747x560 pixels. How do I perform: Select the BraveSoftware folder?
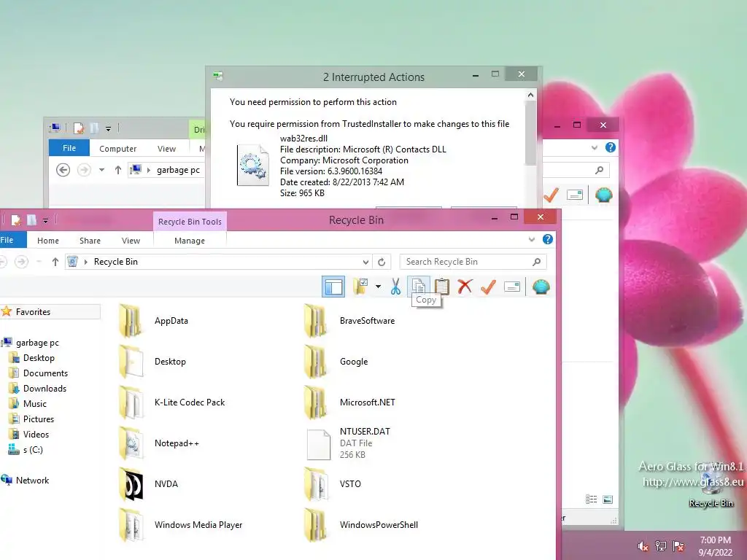[x=349, y=321]
